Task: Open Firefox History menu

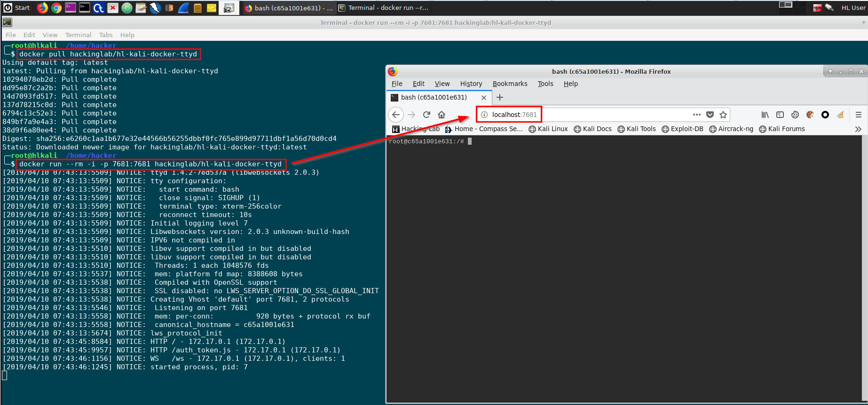Action: [x=471, y=84]
